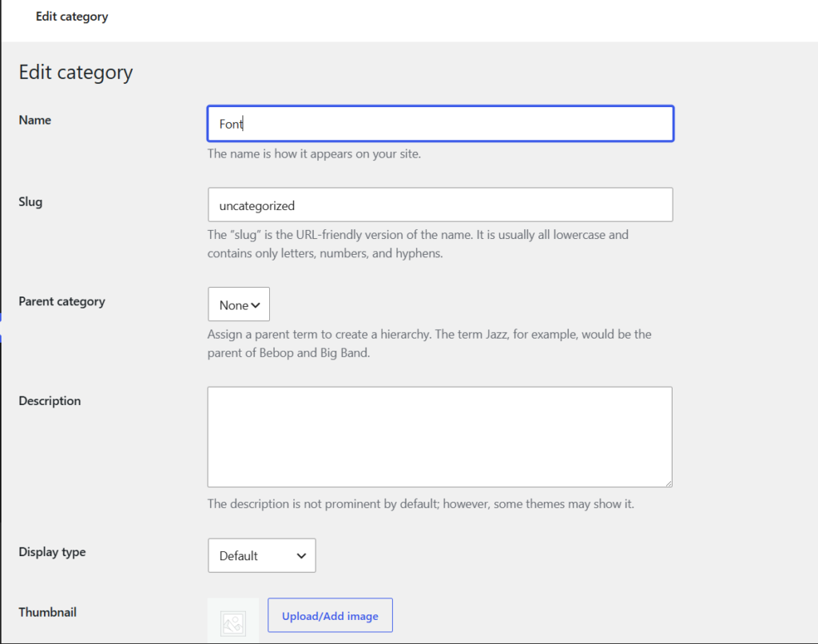Image resolution: width=818 pixels, height=644 pixels.
Task: Click the Description textarea resize handle corner
Action: point(669,483)
